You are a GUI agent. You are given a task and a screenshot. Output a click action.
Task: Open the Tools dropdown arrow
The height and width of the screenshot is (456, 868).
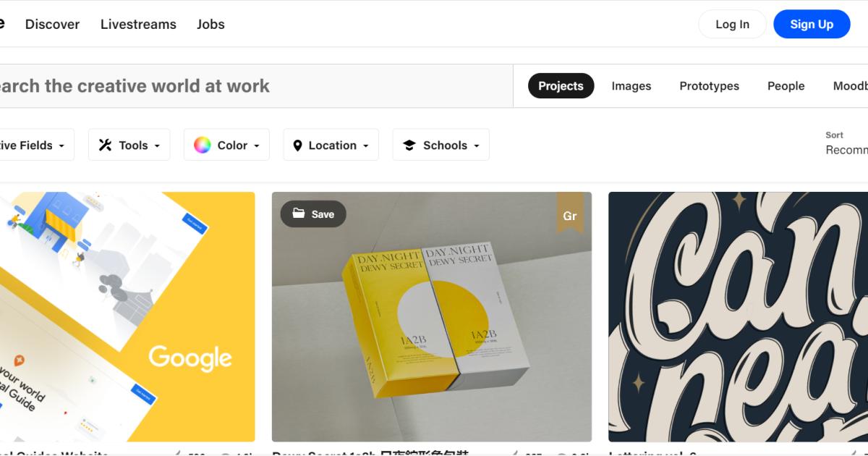[157, 145]
